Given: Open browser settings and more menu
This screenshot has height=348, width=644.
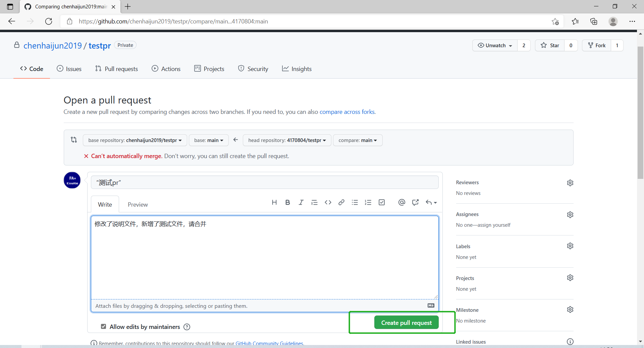Looking at the screenshot, I should 632,21.
